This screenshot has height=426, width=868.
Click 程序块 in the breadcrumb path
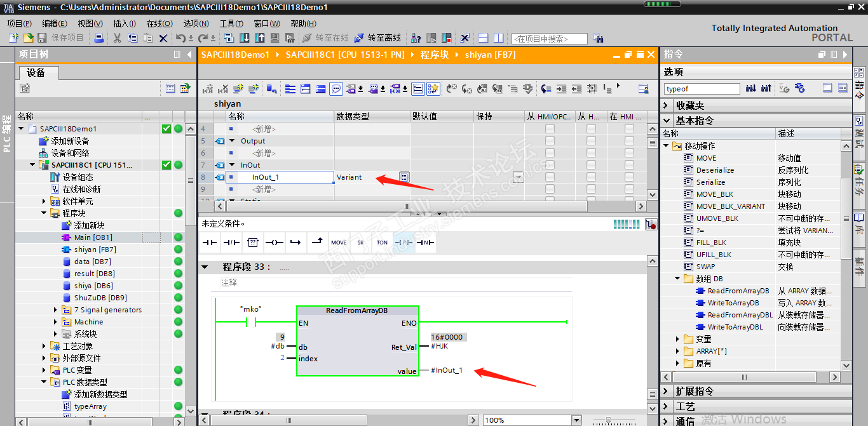tap(435, 55)
